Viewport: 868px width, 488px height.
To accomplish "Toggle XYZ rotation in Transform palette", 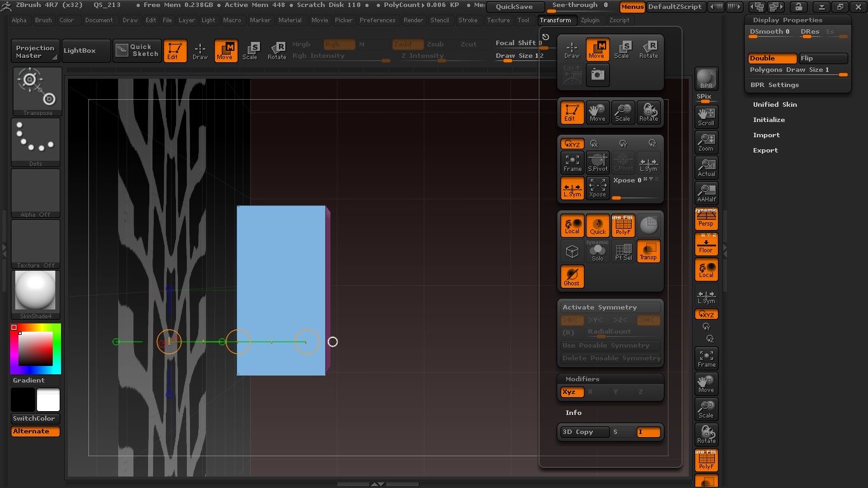I will tap(572, 144).
